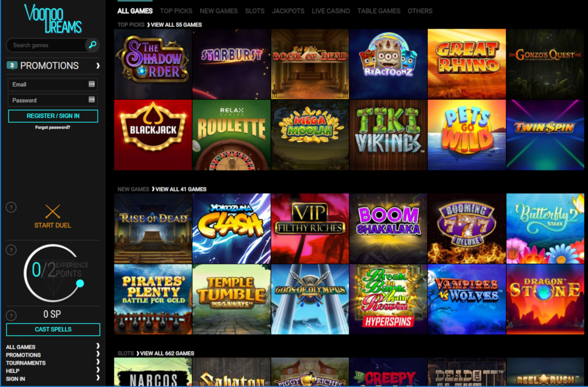Click the experience points progress ring
This screenshot has width=588, height=387.
(x=53, y=273)
